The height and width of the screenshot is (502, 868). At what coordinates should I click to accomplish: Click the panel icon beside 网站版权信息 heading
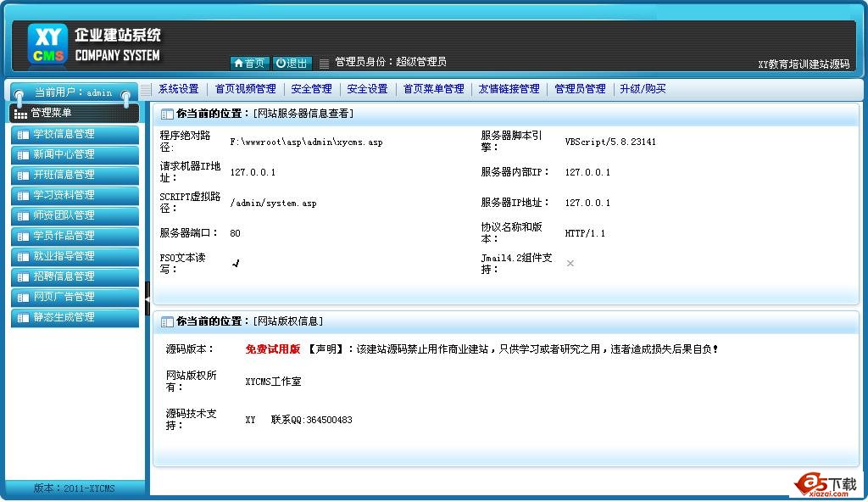point(167,322)
